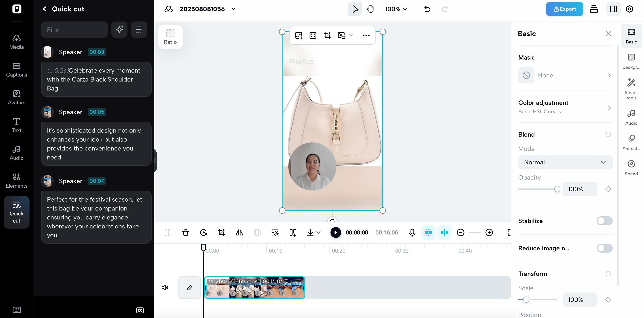The width and height of the screenshot is (644, 318).
Task: Open the Text panel
Action: [16, 125]
